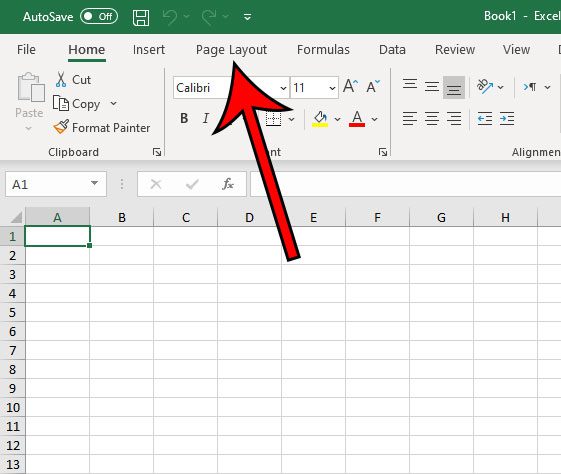Select the Format Painter brush
Image resolution: width=561 pixels, height=474 pixels.
(x=62, y=127)
